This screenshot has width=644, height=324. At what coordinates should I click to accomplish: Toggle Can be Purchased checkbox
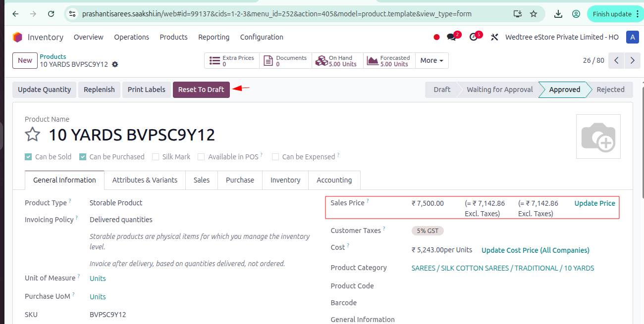click(83, 157)
